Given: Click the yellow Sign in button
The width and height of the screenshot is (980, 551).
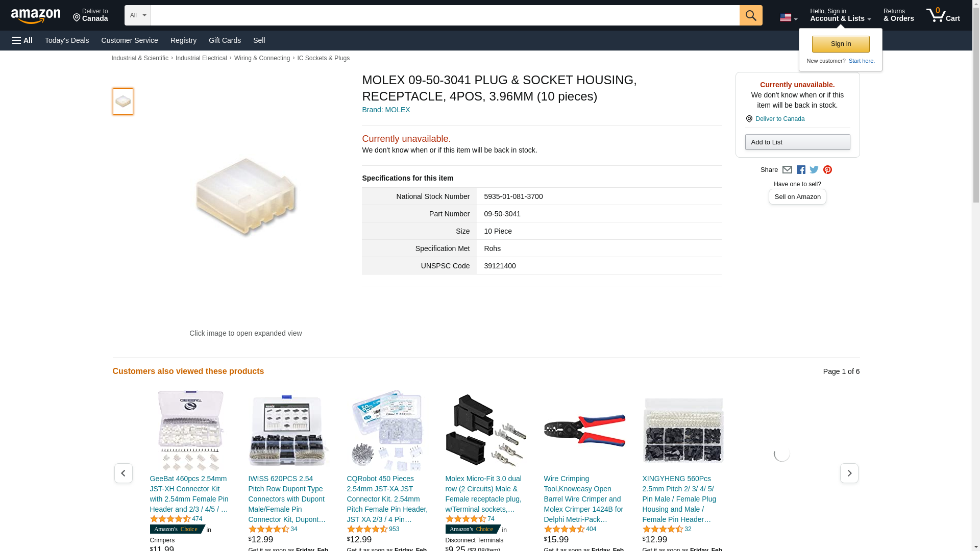Looking at the screenshot, I should (x=840, y=44).
